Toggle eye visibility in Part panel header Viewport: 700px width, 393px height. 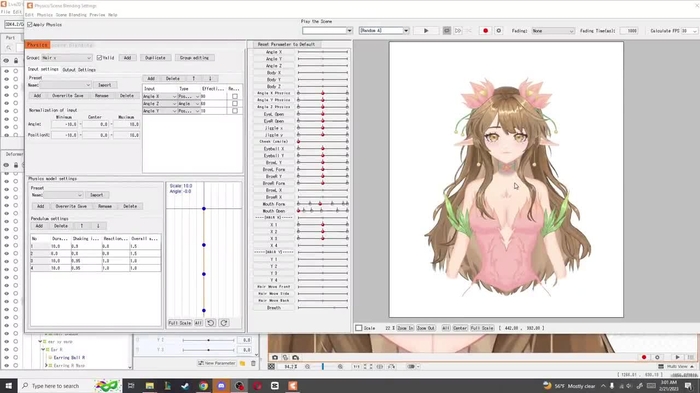coord(6,60)
